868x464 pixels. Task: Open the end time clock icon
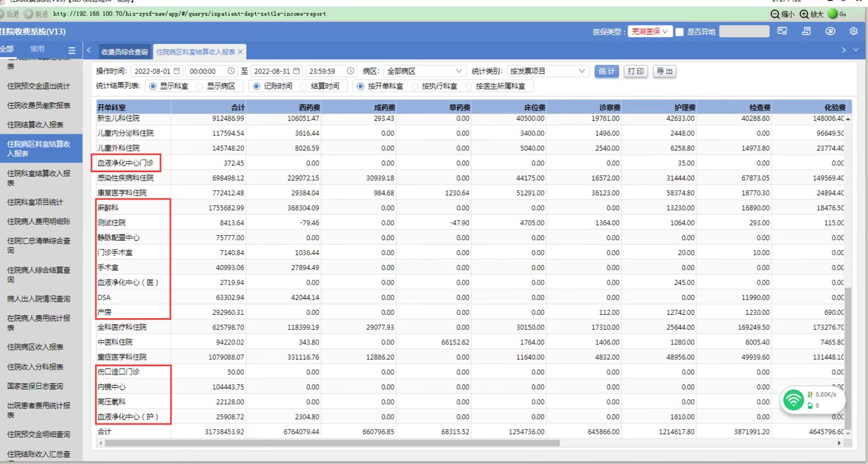(x=351, y=71)
